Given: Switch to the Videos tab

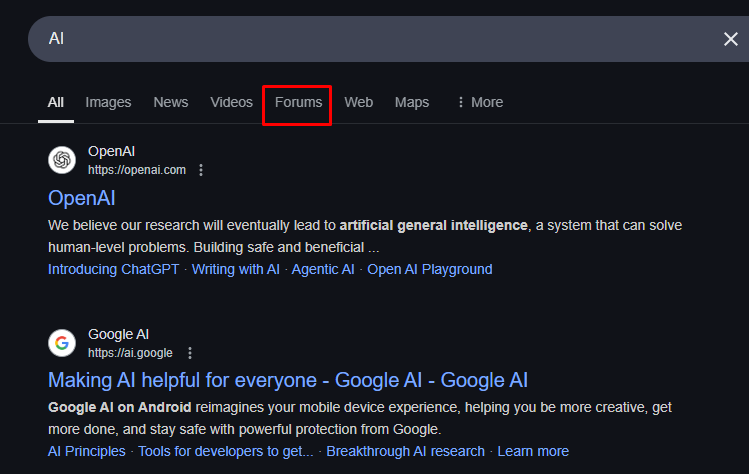Looking at the screenshot, I should coord(231,102).
